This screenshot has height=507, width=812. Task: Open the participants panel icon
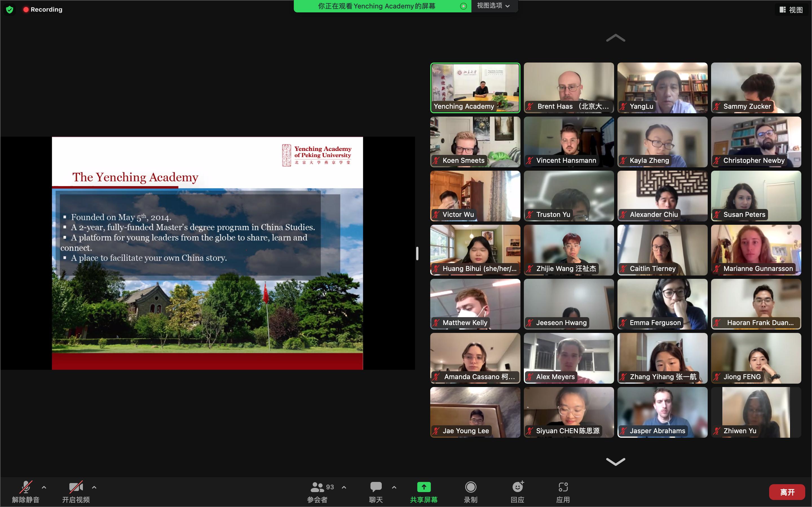(317, 487)
